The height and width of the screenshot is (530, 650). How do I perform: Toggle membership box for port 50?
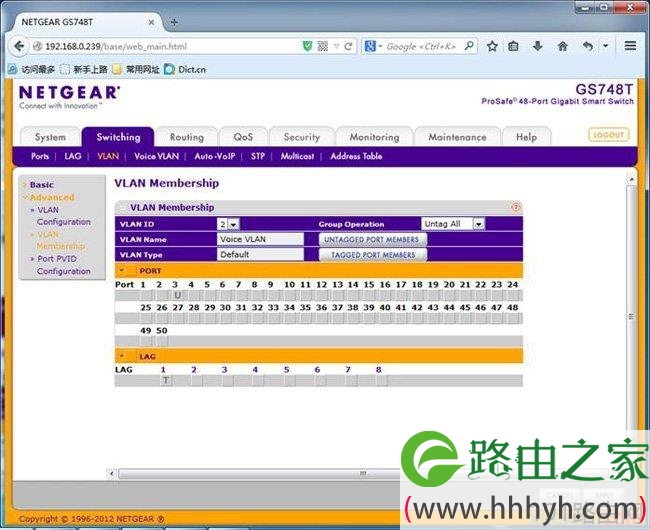pyautogui.click(x=162, y=341)
